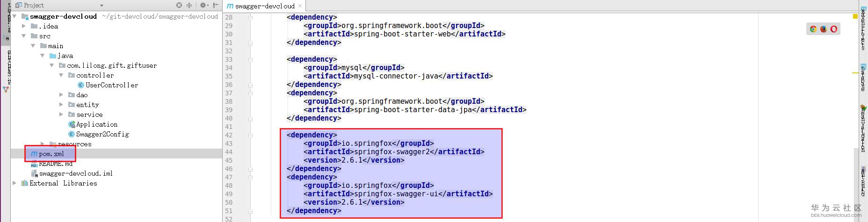Select swagger-devcloud.iml file

(72, 173)
